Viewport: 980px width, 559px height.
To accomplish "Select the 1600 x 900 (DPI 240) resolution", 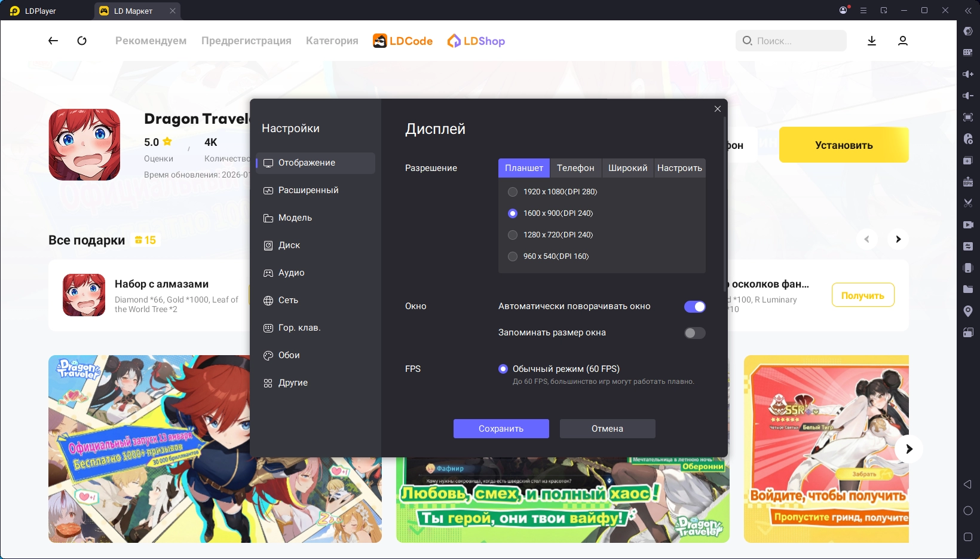I will click(513, 213).
